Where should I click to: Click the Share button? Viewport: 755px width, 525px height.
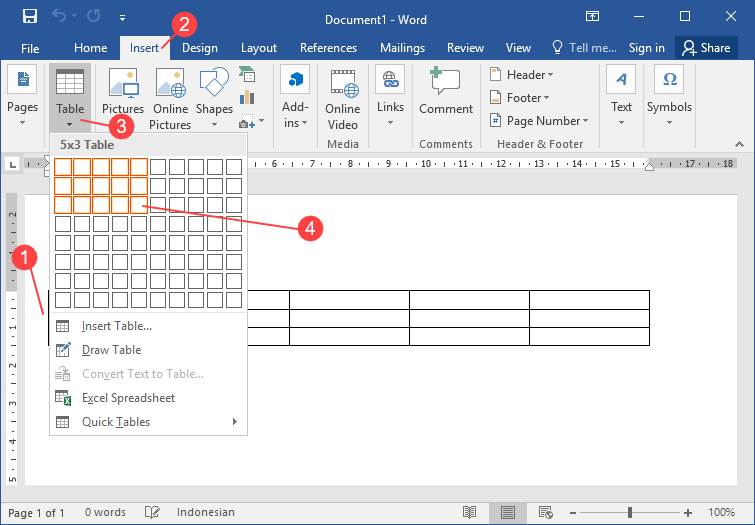pos(706,48)
